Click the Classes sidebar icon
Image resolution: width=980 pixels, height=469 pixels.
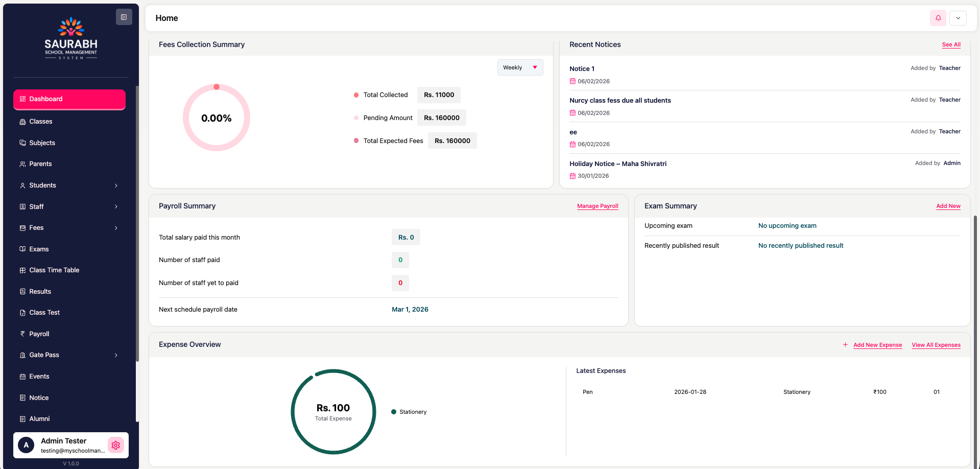(22, 122)
